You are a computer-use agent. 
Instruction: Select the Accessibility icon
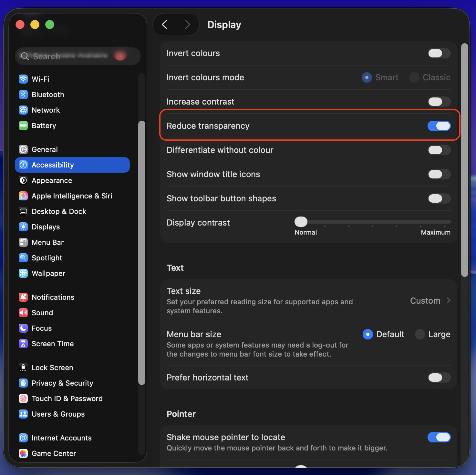point(23,165)
